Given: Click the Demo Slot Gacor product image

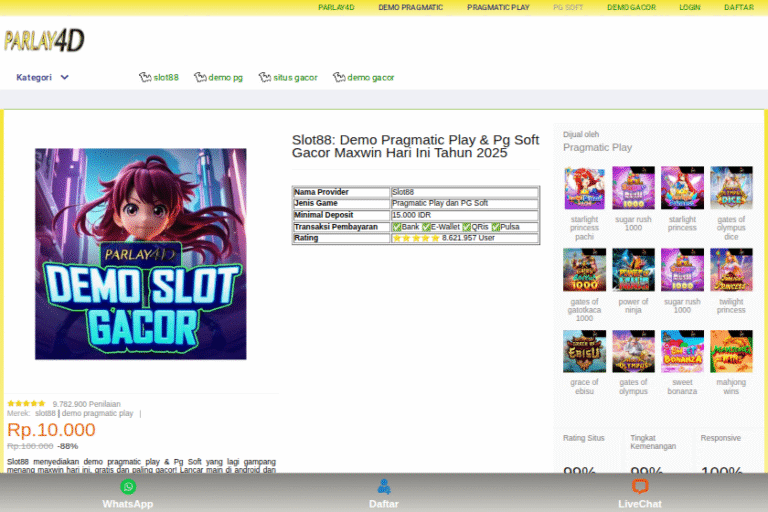Looking at the screenshot, I should (140, 254).
